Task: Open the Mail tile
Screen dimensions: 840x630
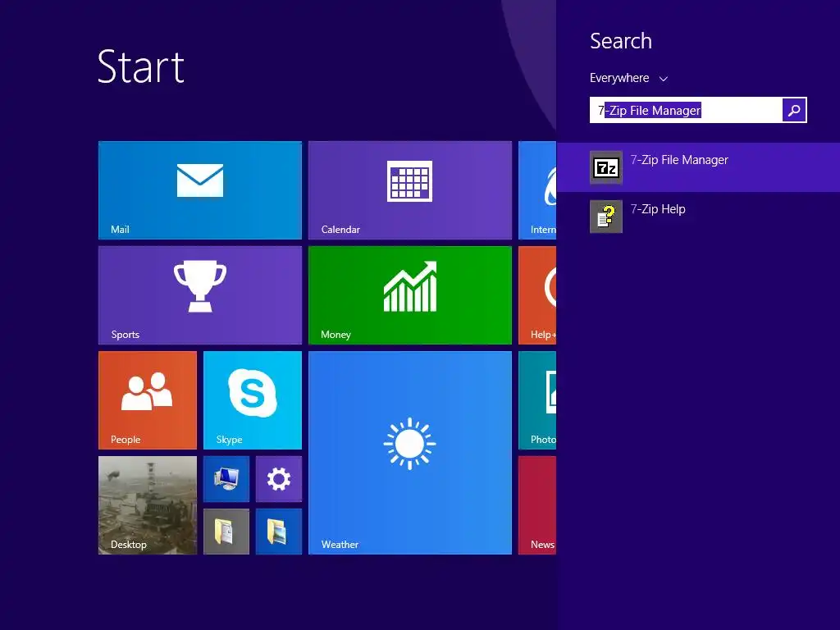Action: click(200, 190)
